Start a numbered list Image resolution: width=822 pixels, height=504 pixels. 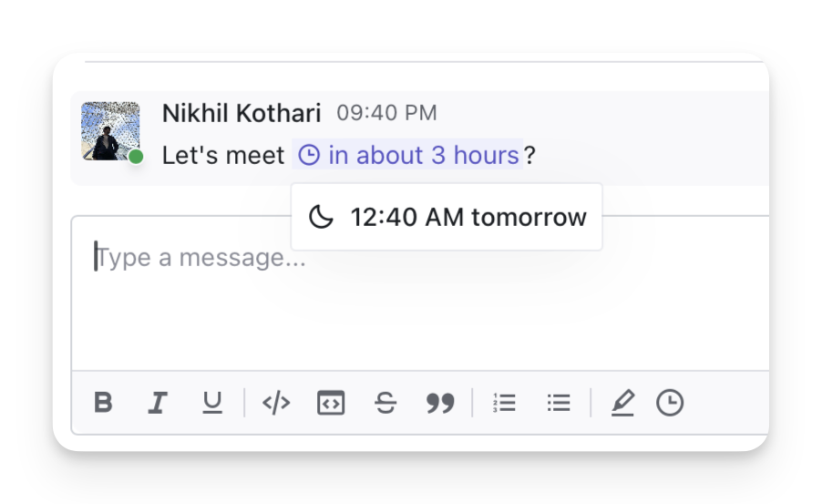[x=504, y=403]
